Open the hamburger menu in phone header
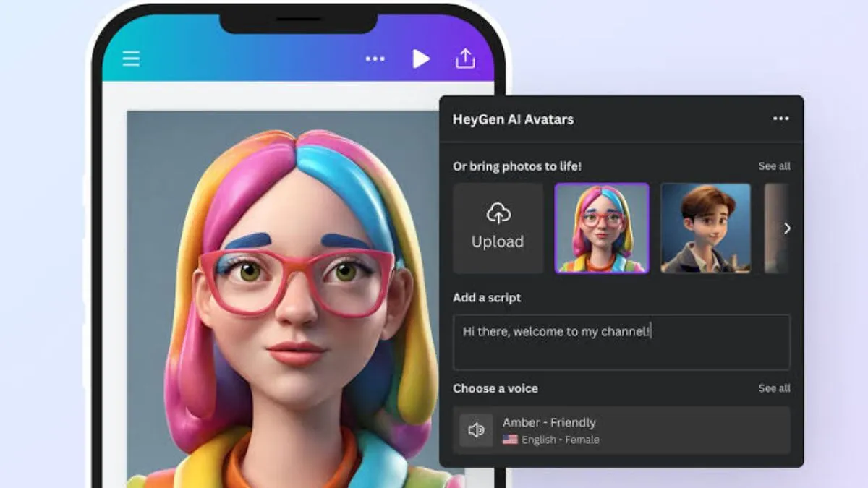The image size is (868, 488). (x=131, y=59)
